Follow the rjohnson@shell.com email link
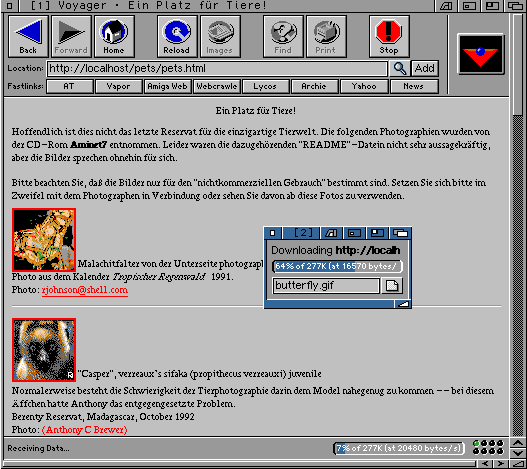Viewport: 527px width, 469px height. (85, 290)
